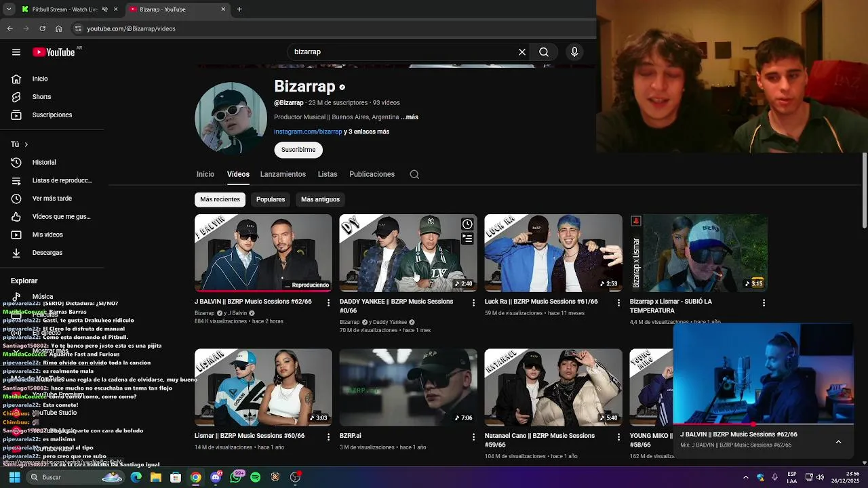This screenshot has width=868, height=488.
Task: Open the YouTube hamburger guide menu
Action: (16, 52)
